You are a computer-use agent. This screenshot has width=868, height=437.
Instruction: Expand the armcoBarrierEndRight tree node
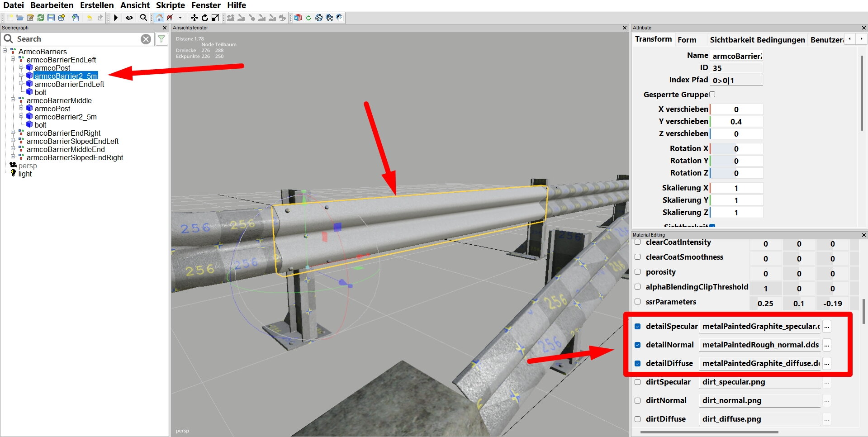click(x=13, y=133)
